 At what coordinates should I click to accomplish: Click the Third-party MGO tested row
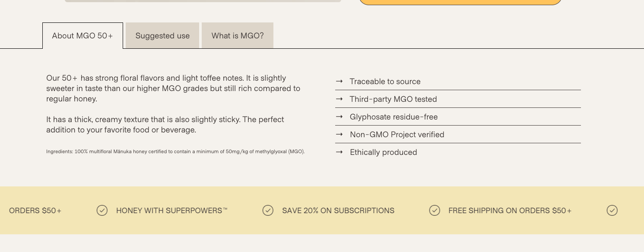click(x=393, y=99)
